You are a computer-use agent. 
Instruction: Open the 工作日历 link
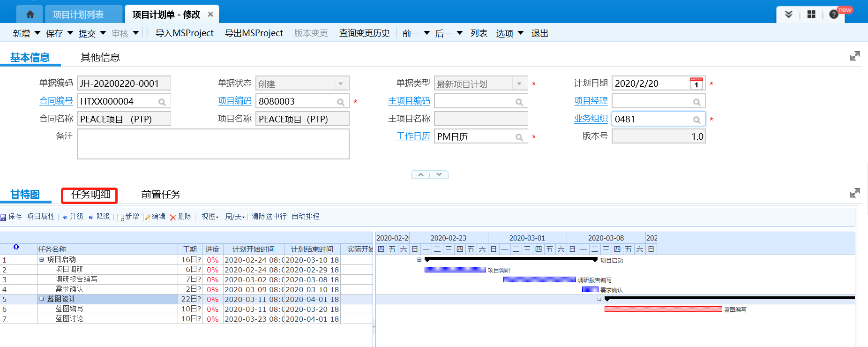(x=413, y=136)
